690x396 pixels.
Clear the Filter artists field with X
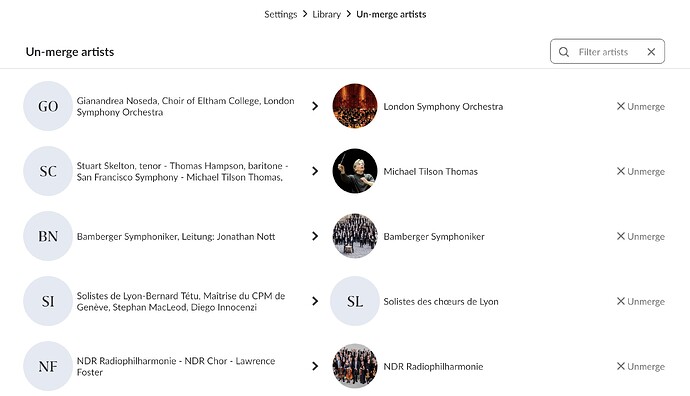pos(651,52)
